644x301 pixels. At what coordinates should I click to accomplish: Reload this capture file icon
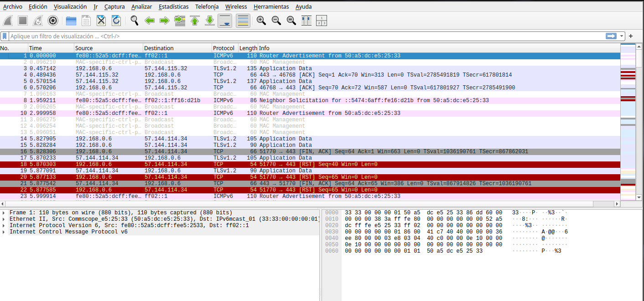click(x=116, y=21)
